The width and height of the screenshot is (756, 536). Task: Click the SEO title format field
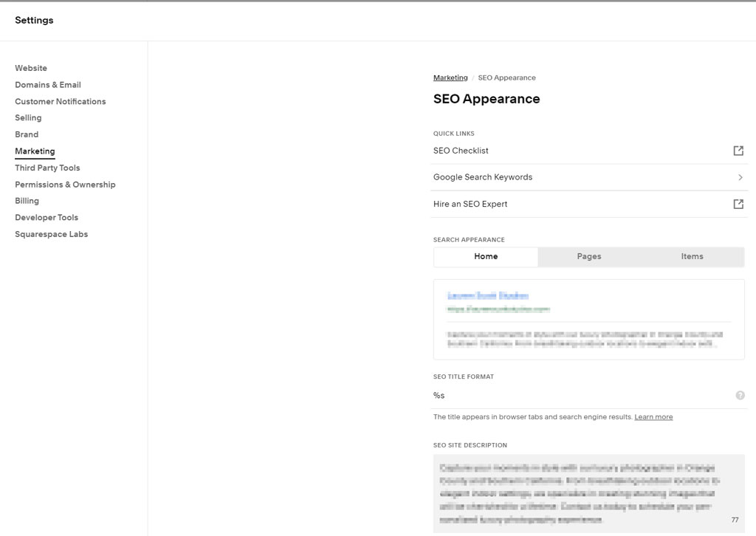pyautogui.click(x=583, y=395)
